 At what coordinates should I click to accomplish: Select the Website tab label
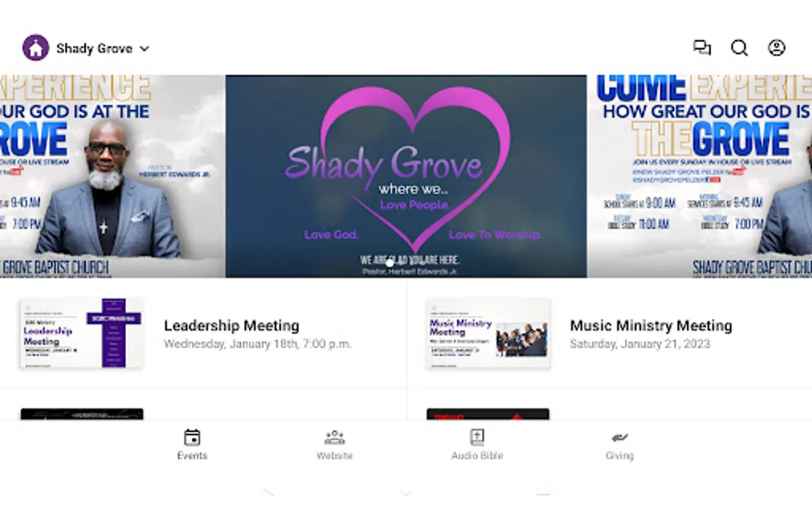334,456
